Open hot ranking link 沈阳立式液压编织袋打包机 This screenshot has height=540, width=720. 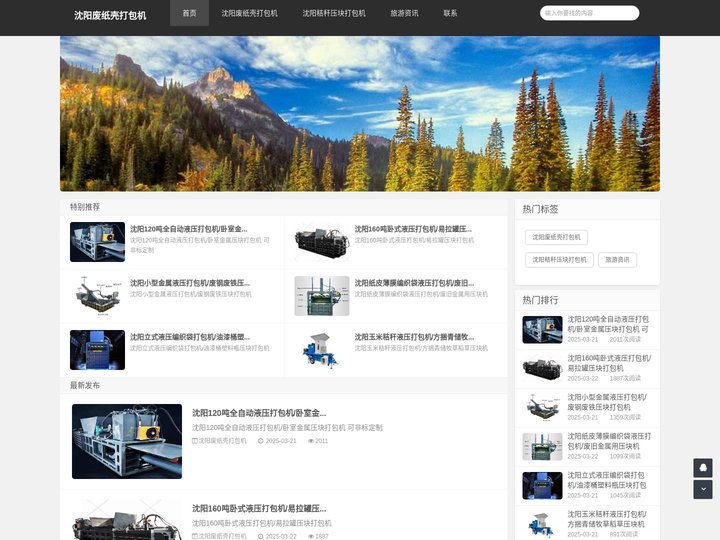click(x=607, y=480)
